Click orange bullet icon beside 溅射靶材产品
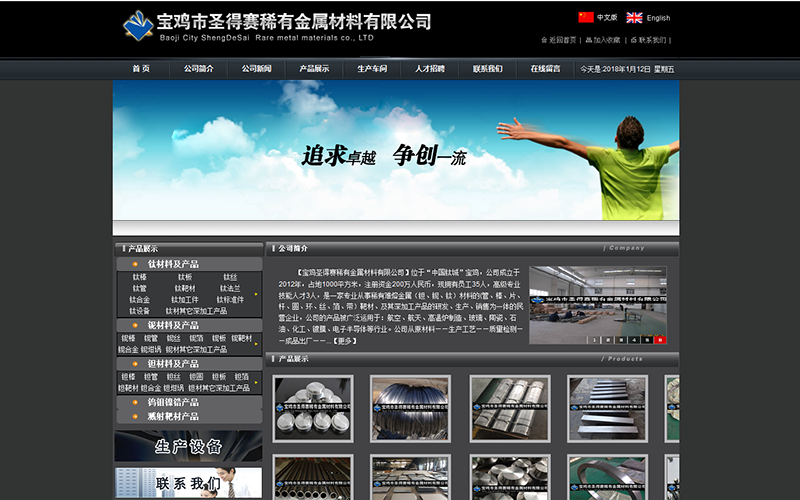The height and width of the screenshot is (500, 800). point(135,416)
